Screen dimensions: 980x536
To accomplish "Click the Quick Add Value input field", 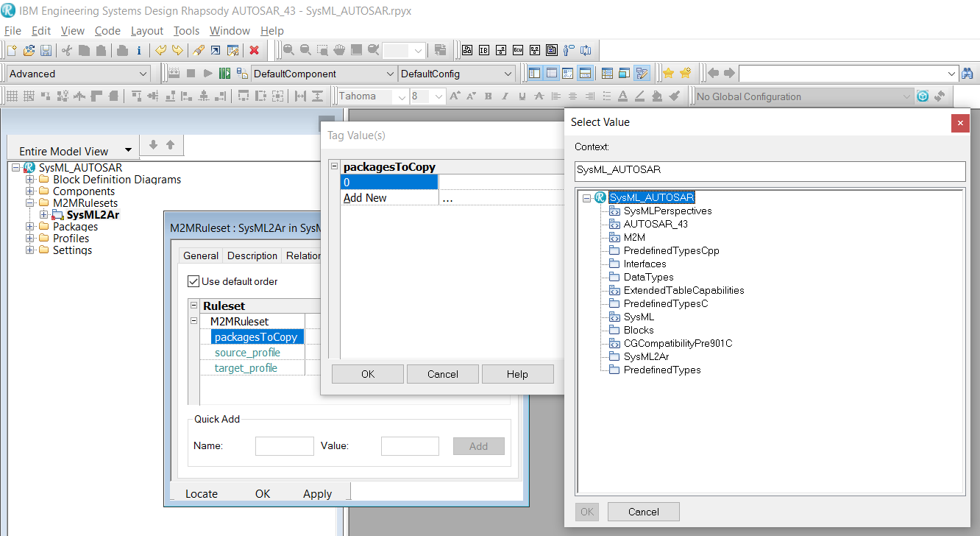I will (x=410, y=446).
